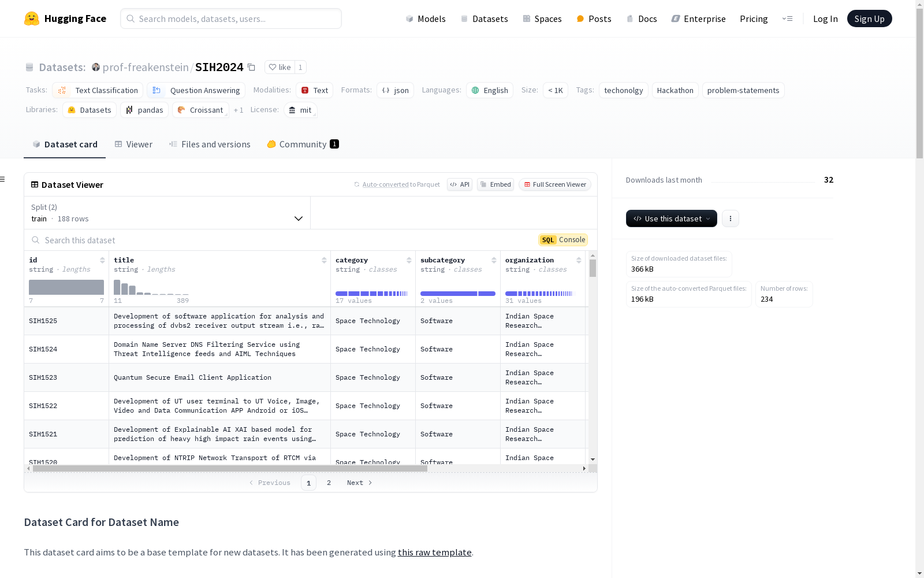This screenshot has height=578, width=924.
Task: Click the Sign Up button
Action: (x=870, y=18)
